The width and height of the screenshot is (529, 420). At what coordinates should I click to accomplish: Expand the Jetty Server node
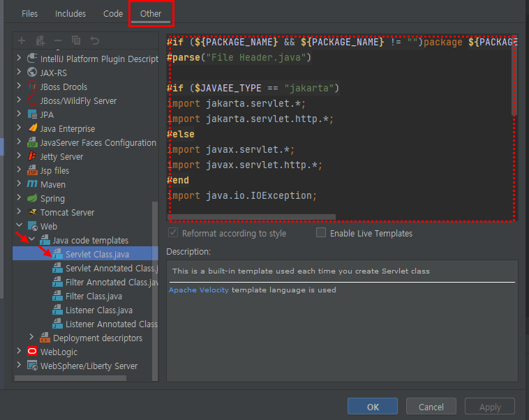click(19, 156)
